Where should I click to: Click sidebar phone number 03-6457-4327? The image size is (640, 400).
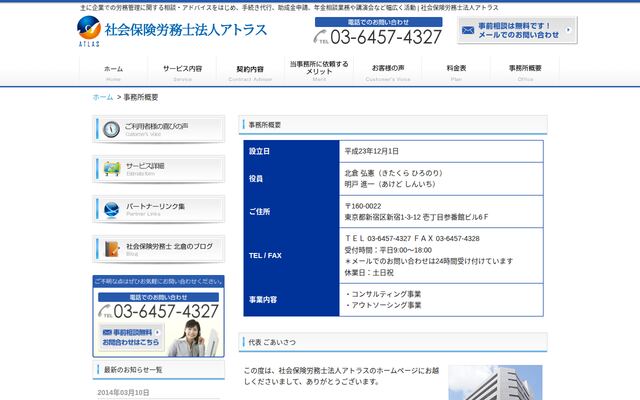point(166,311)
